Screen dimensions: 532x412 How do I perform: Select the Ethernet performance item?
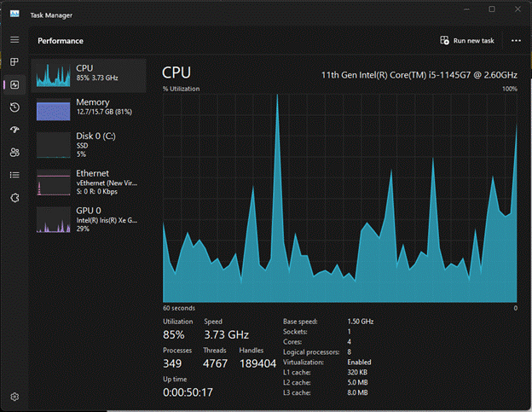(89, 183)
